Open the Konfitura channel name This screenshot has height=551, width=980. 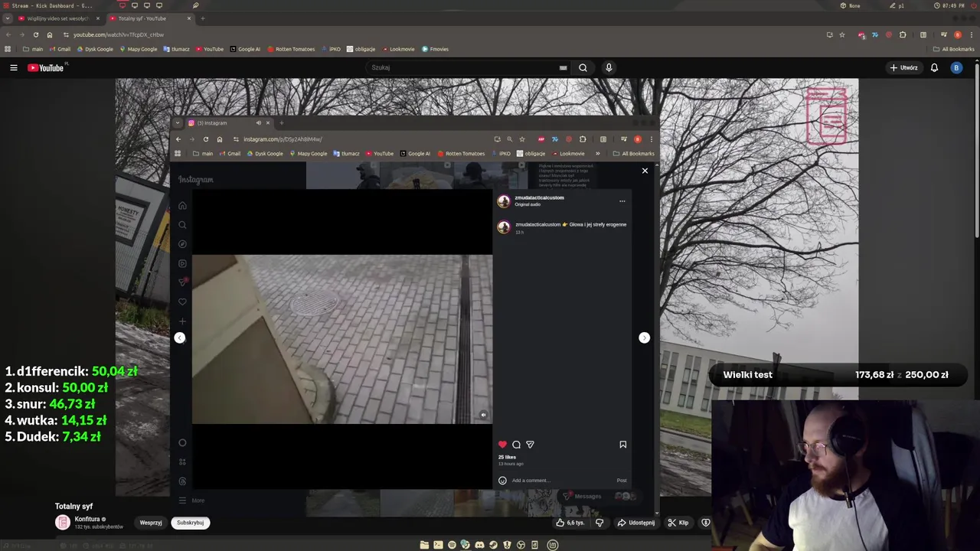pyautogui.click(x=88, y=519)
